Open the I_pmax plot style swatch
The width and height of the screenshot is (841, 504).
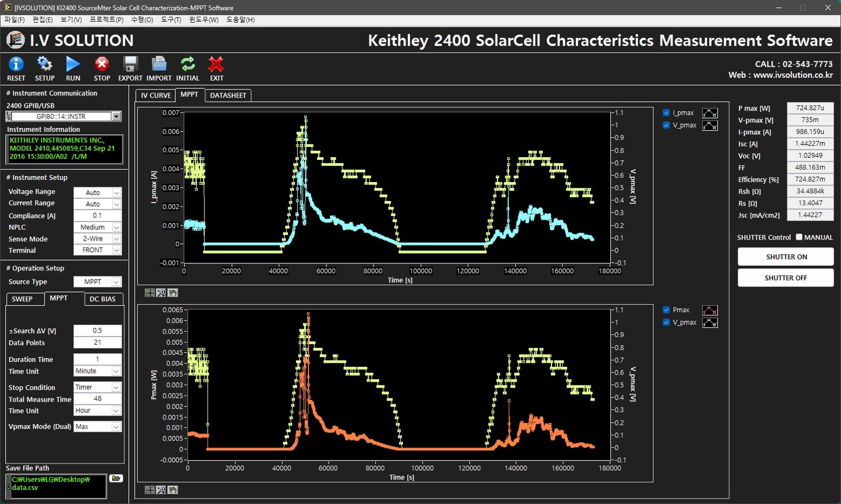tap(710, 113)
